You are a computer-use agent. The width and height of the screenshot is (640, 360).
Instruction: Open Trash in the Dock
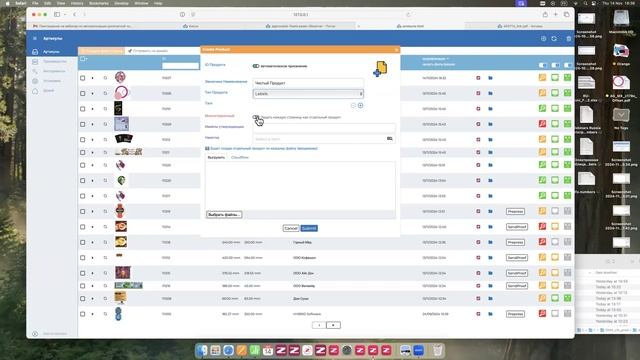[437, 350]
